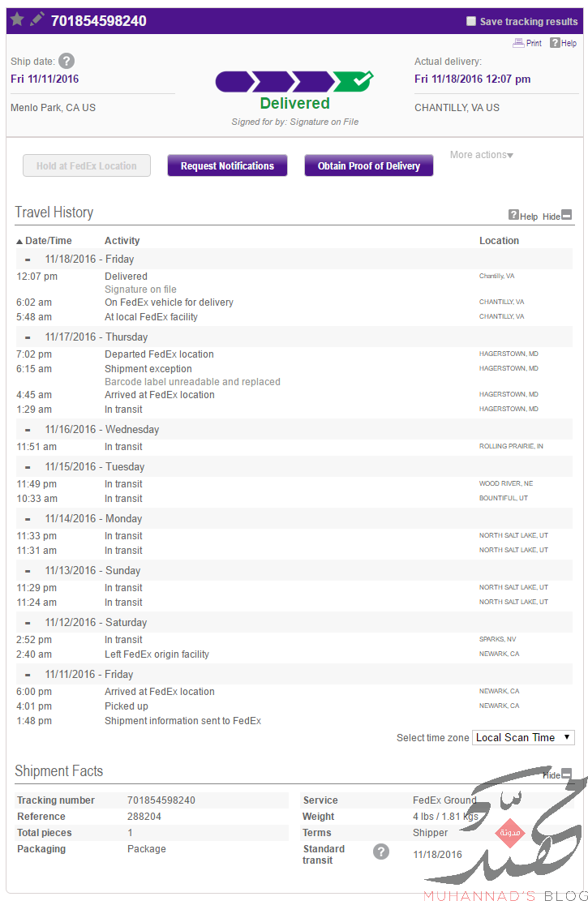Collapse the 11/17/2016 Thursday group
Image resolution: width=588 pixels, height=901 pixels.
[28, 337]
